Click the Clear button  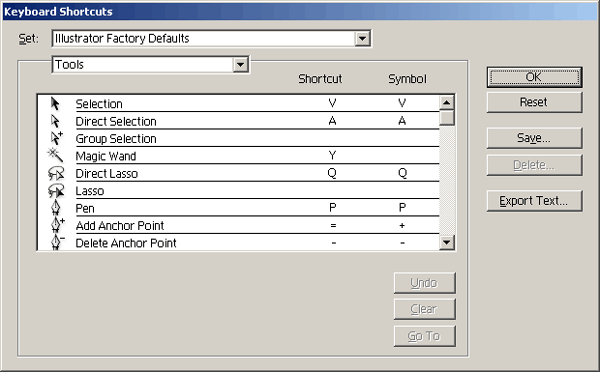[x=424, y=309]
